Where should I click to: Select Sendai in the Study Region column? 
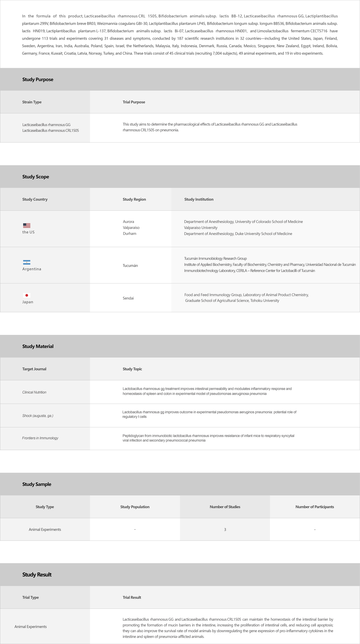128,298
